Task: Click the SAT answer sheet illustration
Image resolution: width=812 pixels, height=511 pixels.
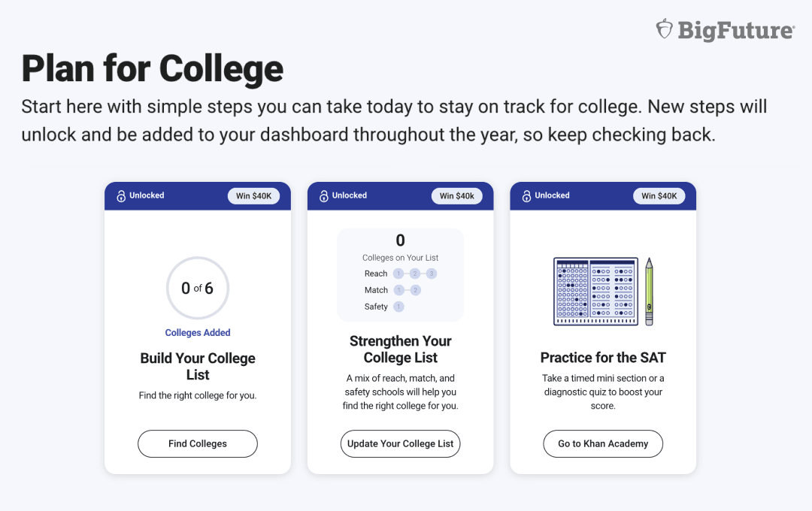Action: click(595, 292)
